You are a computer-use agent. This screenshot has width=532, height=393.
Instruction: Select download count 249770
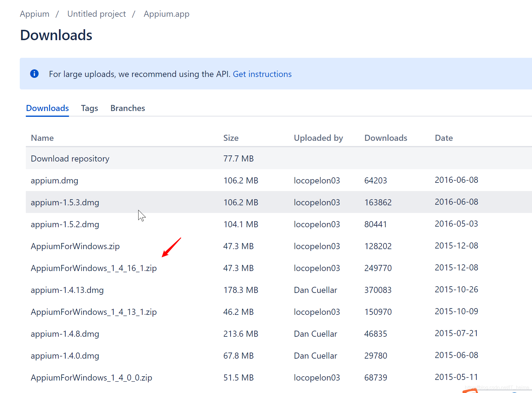pyautogui.click(x=378, y=268)
